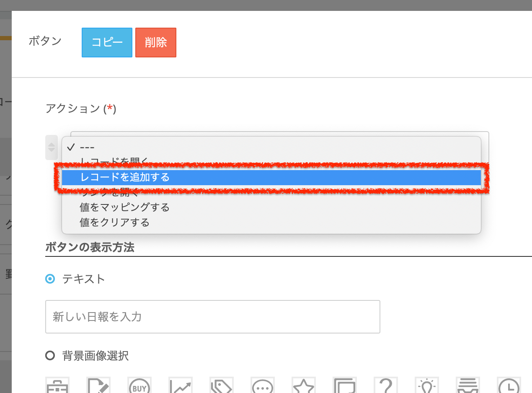Image resolution: width=532 pixels, height=393 pixels.
Task: Select the テキスト radio button
Action: coord(50,279)
